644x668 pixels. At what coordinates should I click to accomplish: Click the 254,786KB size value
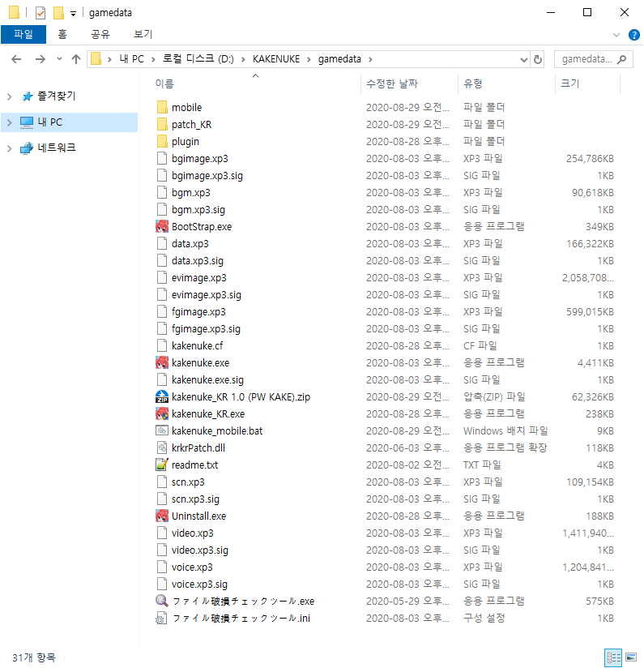pos(590,158)
